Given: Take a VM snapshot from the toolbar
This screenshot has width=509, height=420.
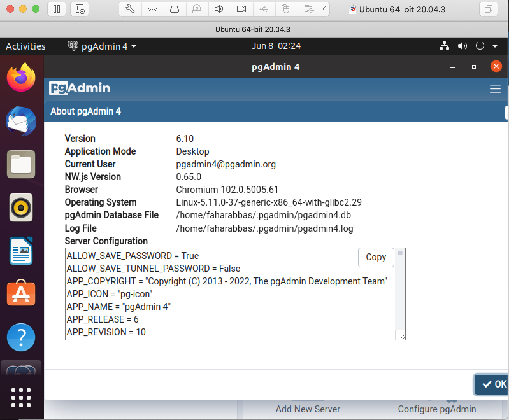Looking at the screenshot, I should [80, 9].
